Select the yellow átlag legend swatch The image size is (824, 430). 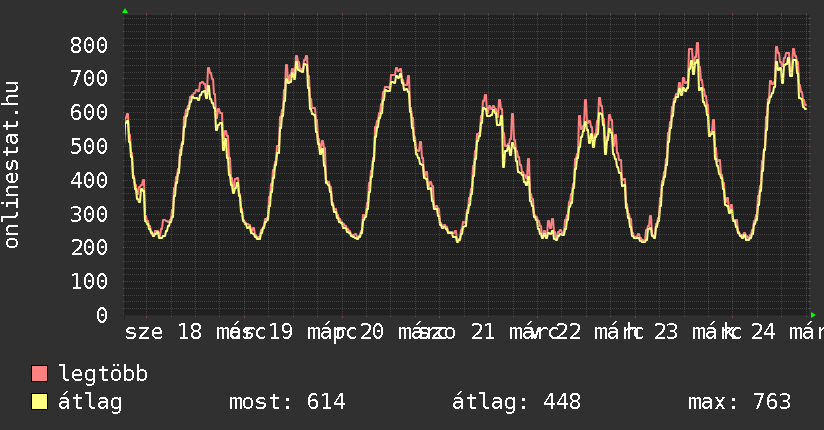pyautogui.click(x=40, y=402)
